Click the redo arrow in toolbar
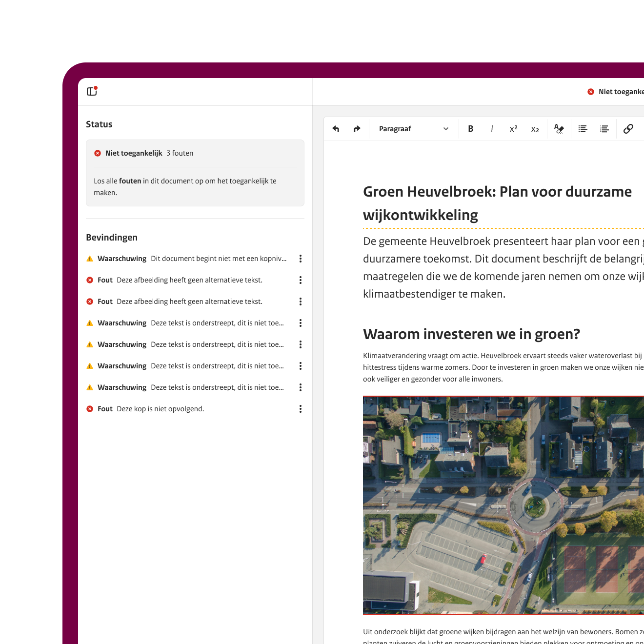The image size is (644, 644). tap(357, 129)
